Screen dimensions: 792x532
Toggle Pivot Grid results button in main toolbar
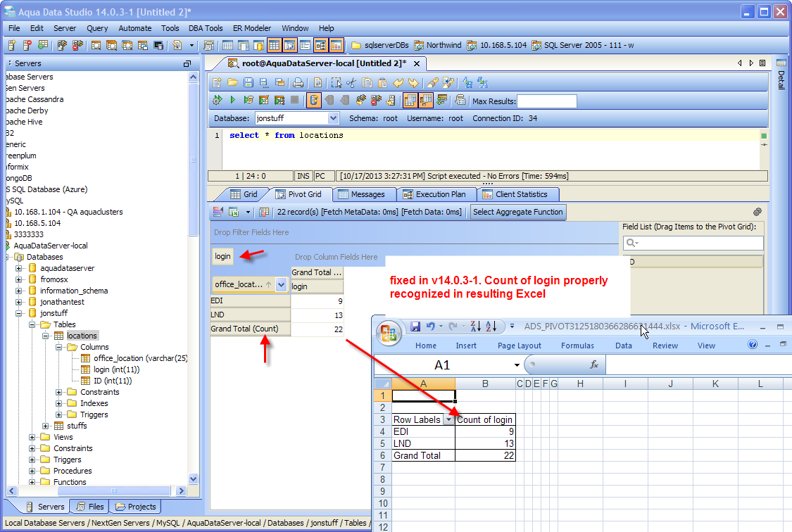[289, 46]
